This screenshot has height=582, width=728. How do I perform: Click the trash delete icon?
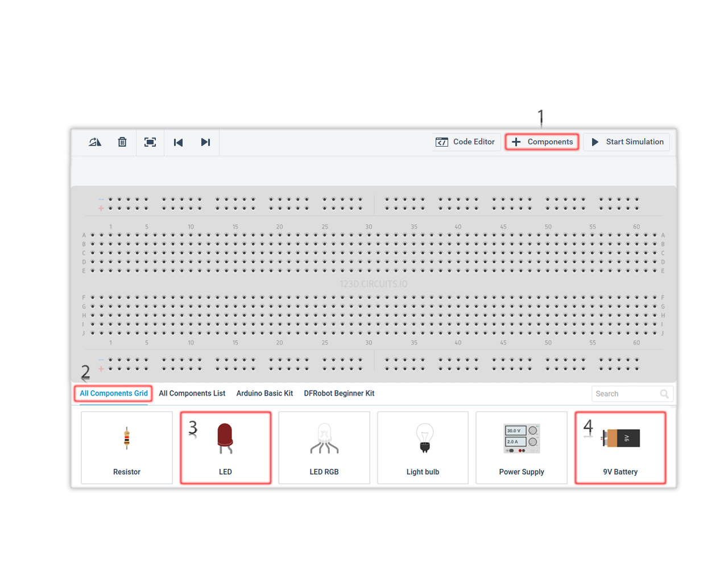tap(122, 142)
